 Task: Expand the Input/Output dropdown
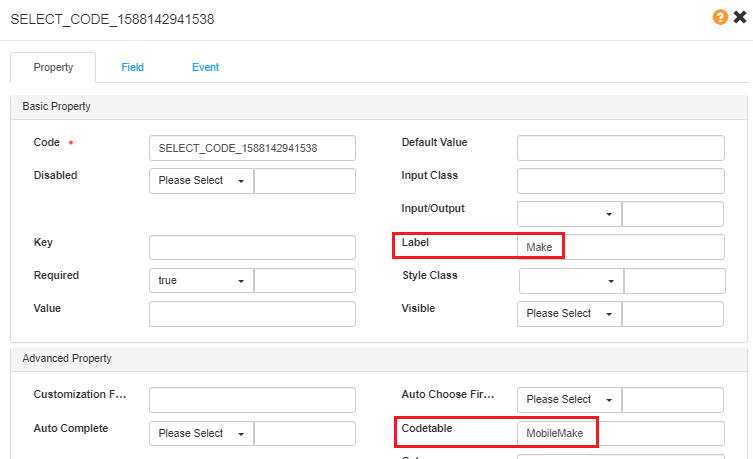569,214
